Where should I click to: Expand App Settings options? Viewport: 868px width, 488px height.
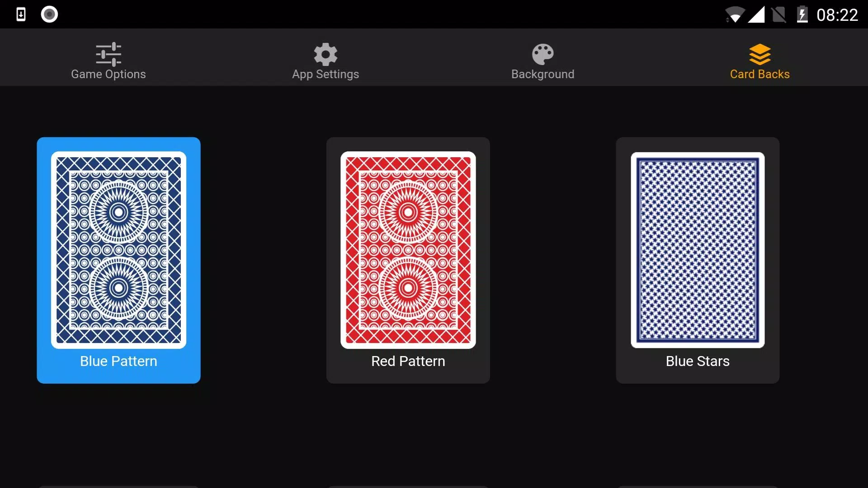pyautogui.click(x=325, y=60)
